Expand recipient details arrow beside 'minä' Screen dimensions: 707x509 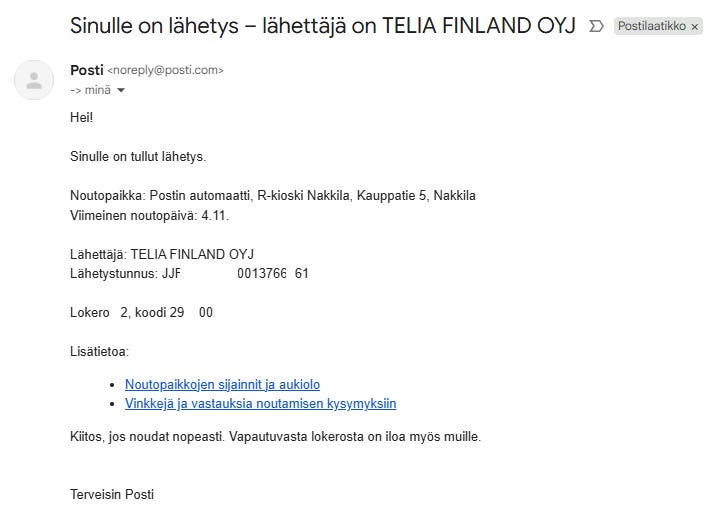tap(121, 91)
